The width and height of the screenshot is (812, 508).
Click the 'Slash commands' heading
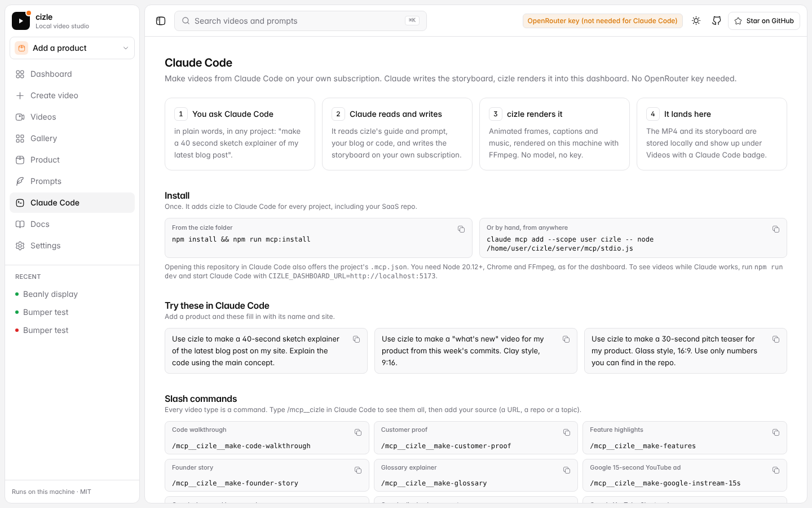point(201,398)
